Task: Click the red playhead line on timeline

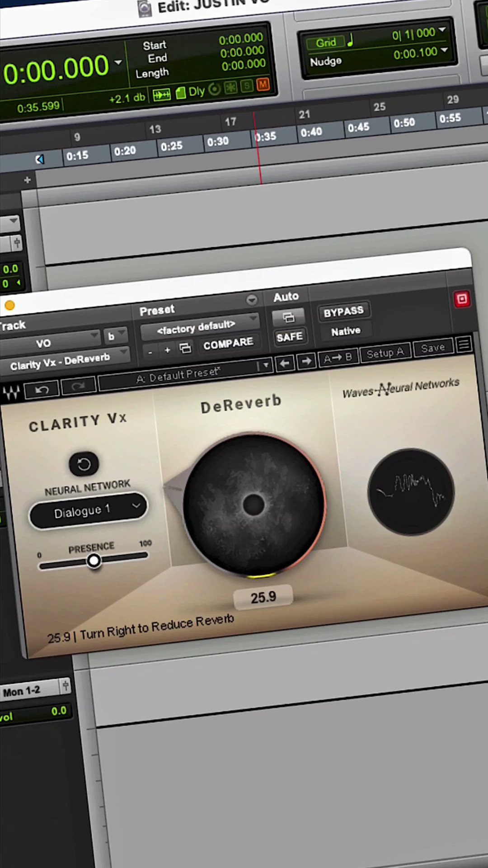Action: coord(258,149)
